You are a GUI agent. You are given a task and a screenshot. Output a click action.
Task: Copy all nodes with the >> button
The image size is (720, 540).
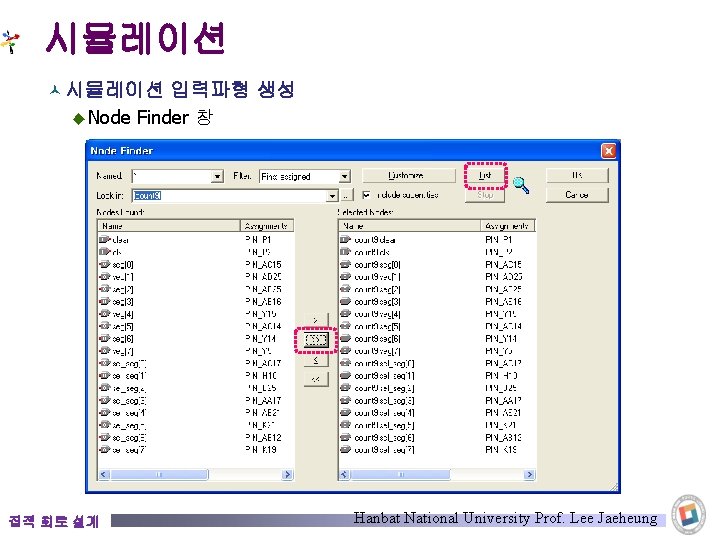pos(316,340)
